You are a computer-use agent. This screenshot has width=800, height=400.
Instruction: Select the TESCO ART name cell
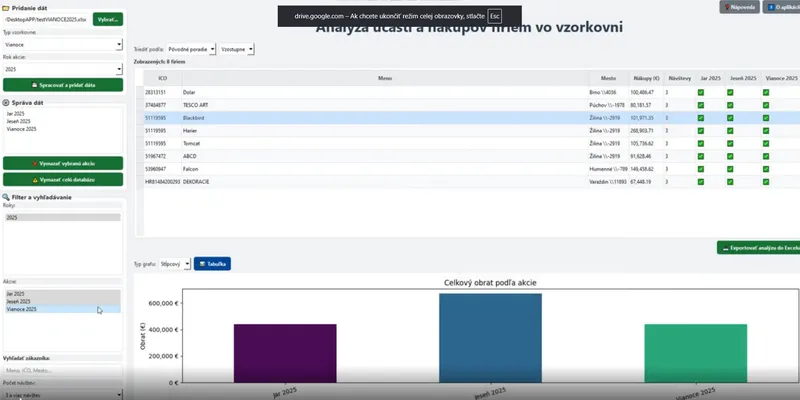385,105
